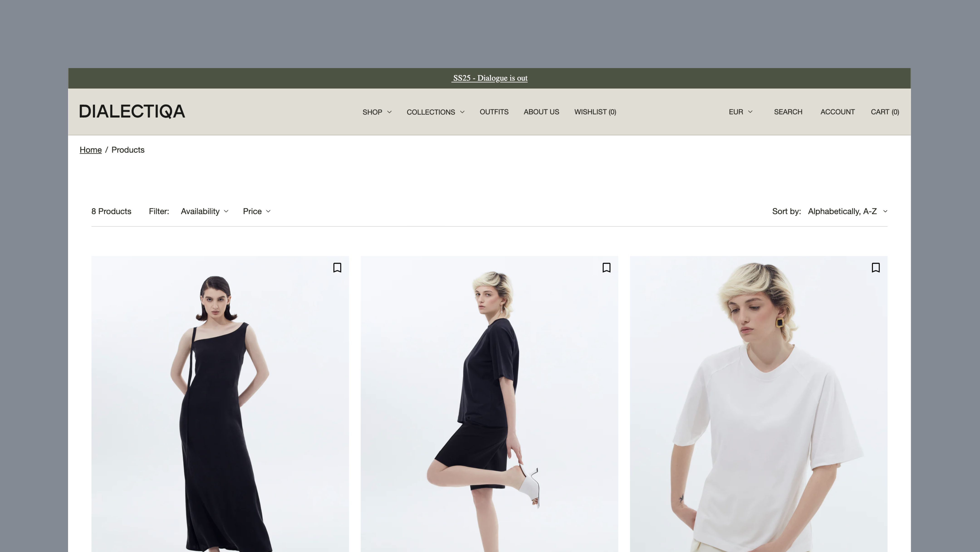Follow the Home breadcrumb link
This screenshot has height=552, width=980.
click(91, 150)
